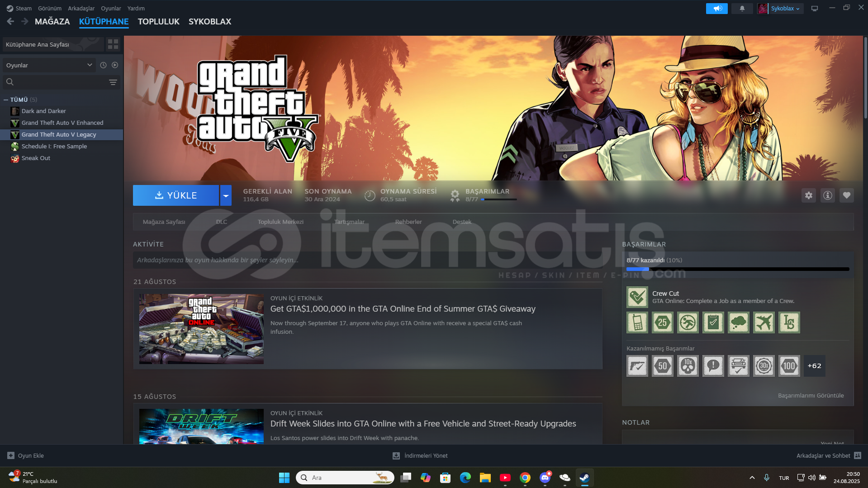Select Grand Theft Auto V Enhanced
This screenshot has height=488, width=868.
(x=62, y=123)
